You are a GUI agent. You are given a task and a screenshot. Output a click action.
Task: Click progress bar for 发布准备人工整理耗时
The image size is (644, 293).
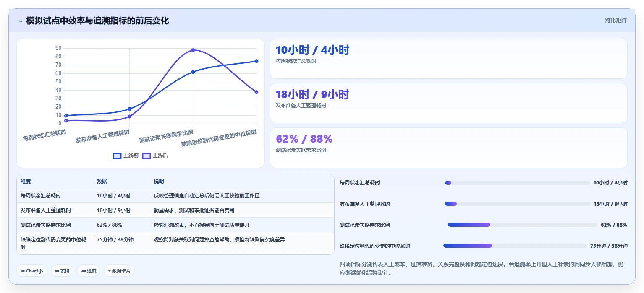[518, 204]
